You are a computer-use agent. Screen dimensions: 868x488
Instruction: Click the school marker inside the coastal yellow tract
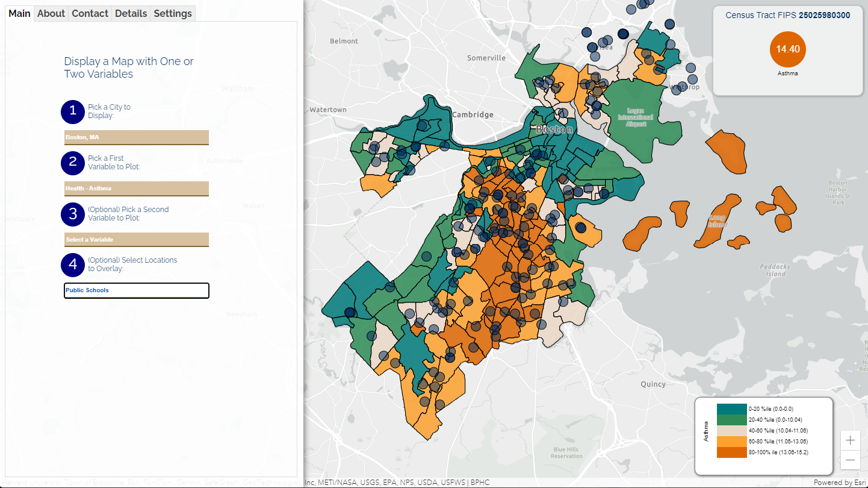point(581,228)
